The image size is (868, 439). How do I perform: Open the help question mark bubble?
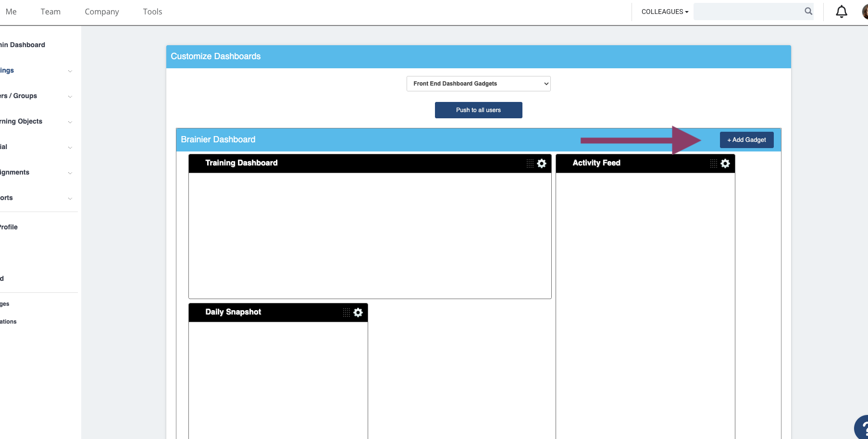(861, 428)
